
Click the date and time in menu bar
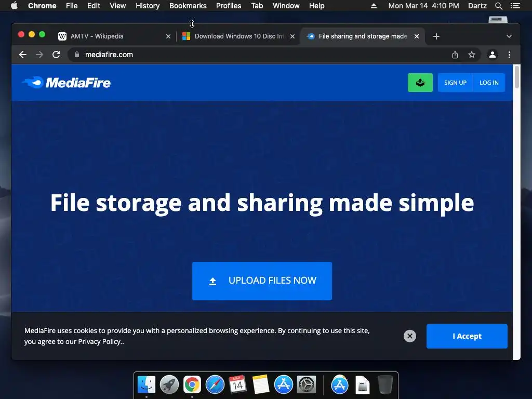point(423,6)
